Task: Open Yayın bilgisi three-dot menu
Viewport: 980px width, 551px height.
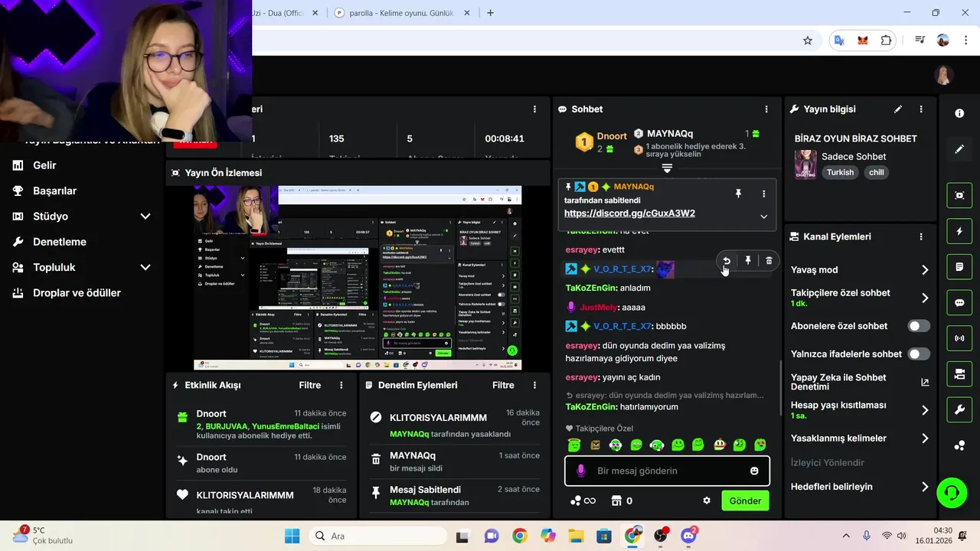Action: (921, 109)
